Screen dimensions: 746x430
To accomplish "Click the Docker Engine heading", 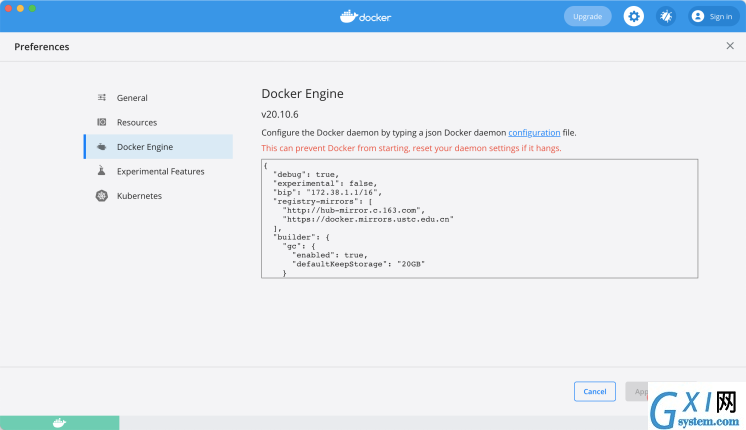I will coord(302,94).
